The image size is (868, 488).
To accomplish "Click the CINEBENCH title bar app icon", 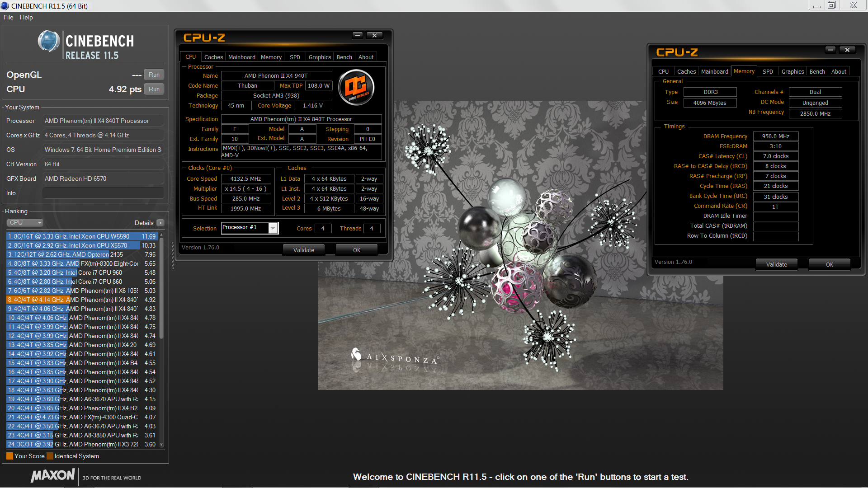I will 5,6.
